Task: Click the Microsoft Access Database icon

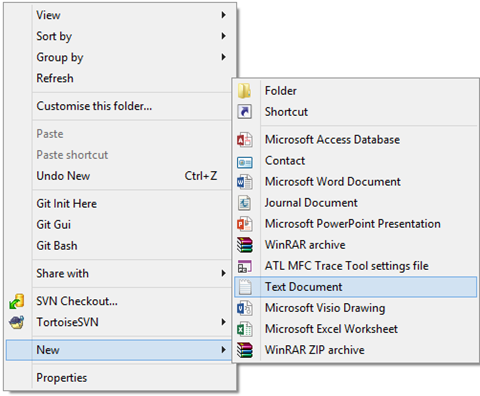Action: tap(244, 140)
